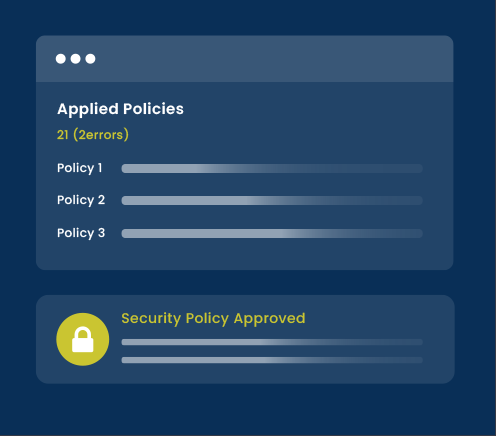Viewport: 496px width, 436px height.
Task: Open the Security Policy Approved title
Action: click(x=213, y=319)
